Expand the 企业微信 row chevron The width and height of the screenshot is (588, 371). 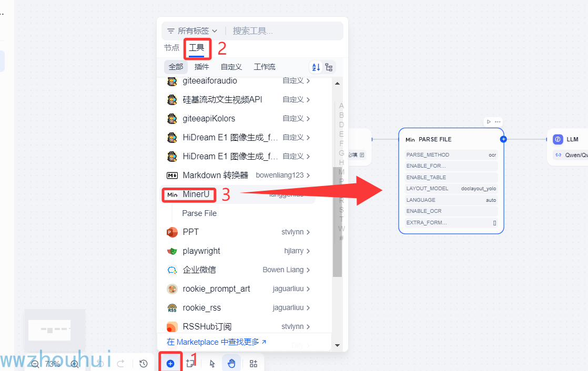point(308,270)
